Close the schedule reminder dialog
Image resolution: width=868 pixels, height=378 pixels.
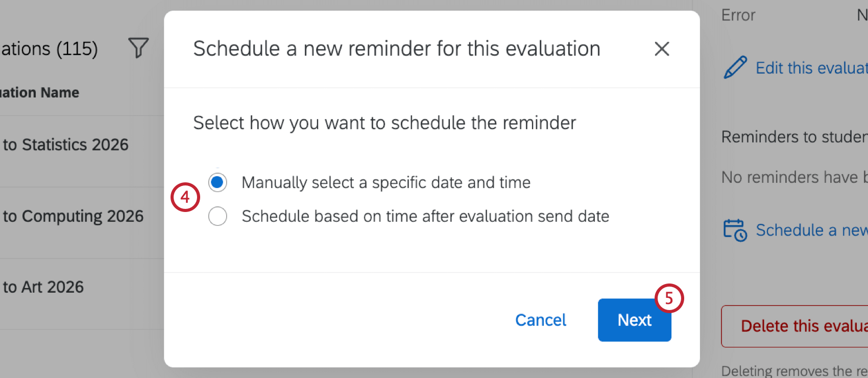[x=662, y=49]
